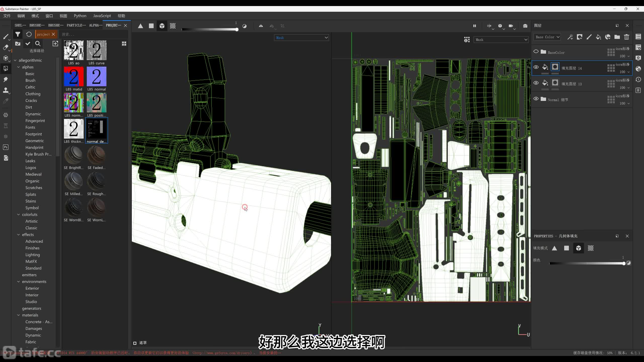Image resolution: width=644 pixels, height=362 pixels.
Task: Open the 文件 menu
Action: (7, 16)
